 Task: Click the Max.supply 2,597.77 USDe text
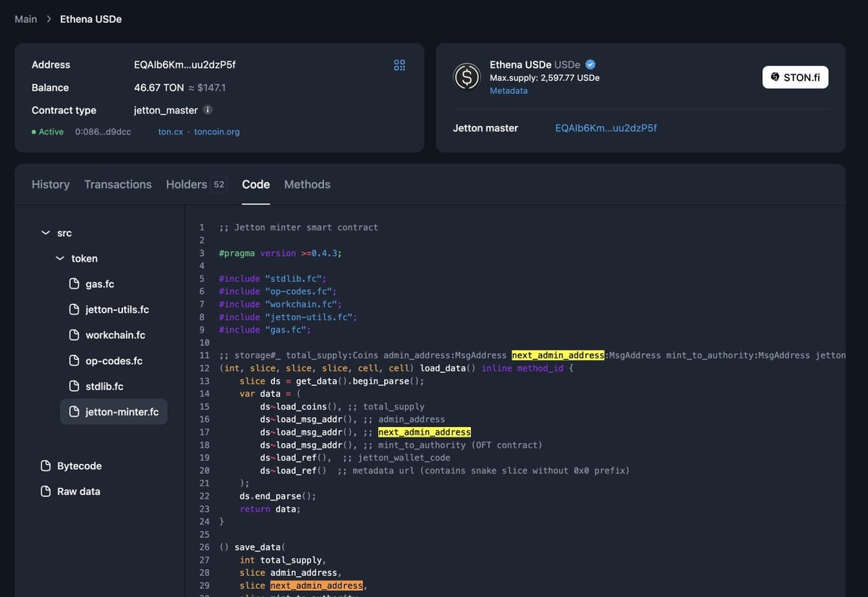[x=545, y=78]
